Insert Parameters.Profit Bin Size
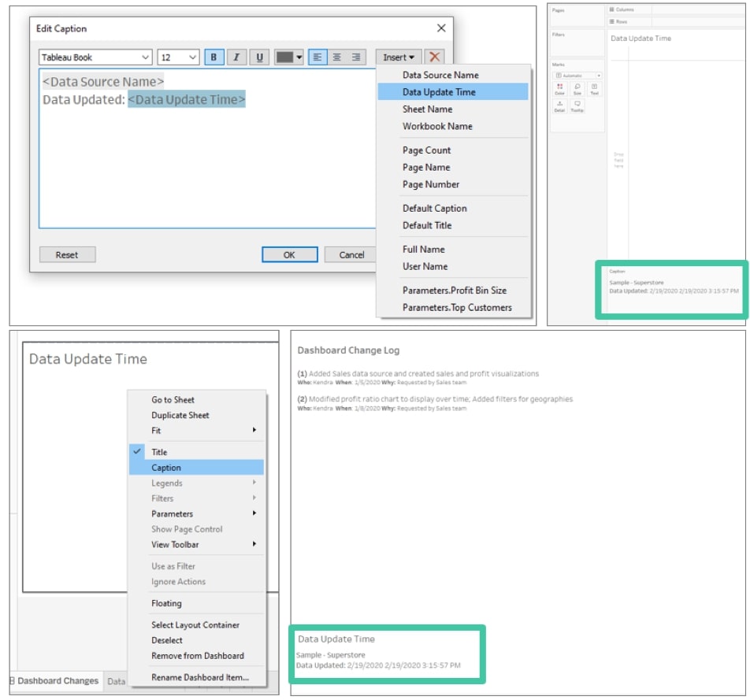750x700 pixels. pos(453,291)
